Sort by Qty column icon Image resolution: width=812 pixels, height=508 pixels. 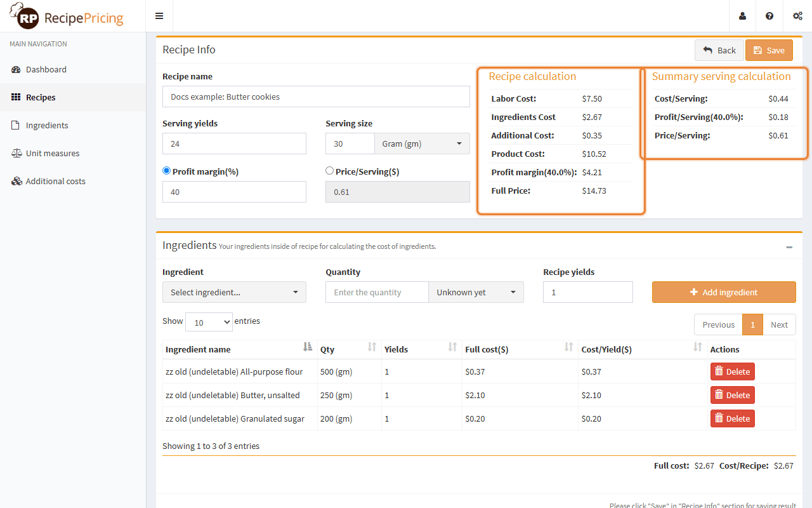click(x=372, y=347)
